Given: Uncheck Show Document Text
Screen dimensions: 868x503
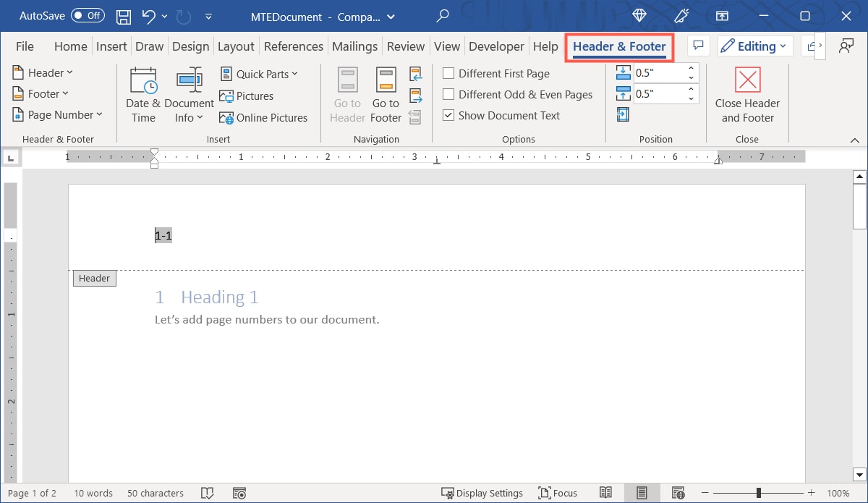Looking at the screenshot, I should coord(448,115).
